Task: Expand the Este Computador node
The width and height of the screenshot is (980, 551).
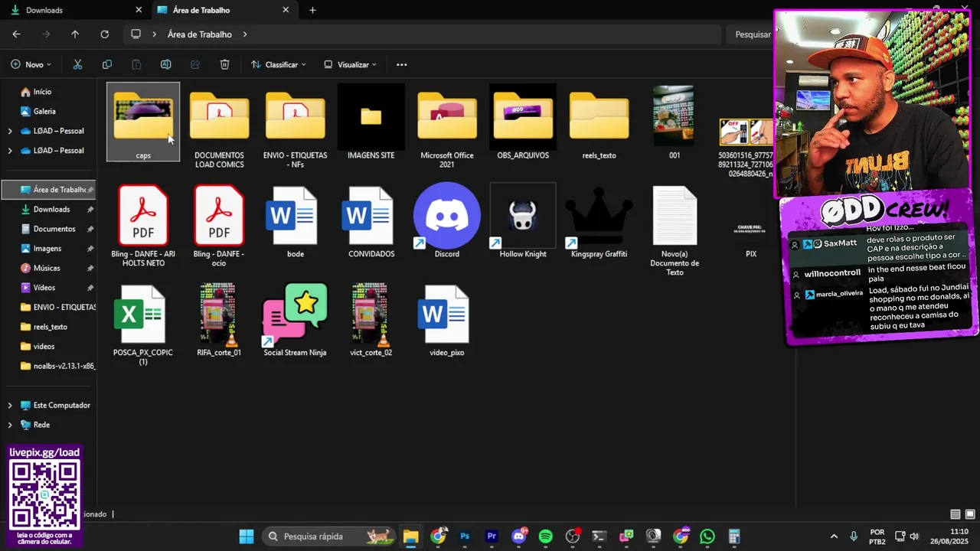Action: [10, 405]
